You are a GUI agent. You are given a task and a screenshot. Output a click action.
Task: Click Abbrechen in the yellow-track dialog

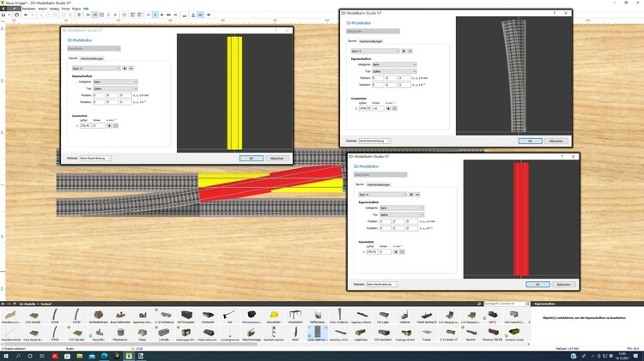[276, 159]
